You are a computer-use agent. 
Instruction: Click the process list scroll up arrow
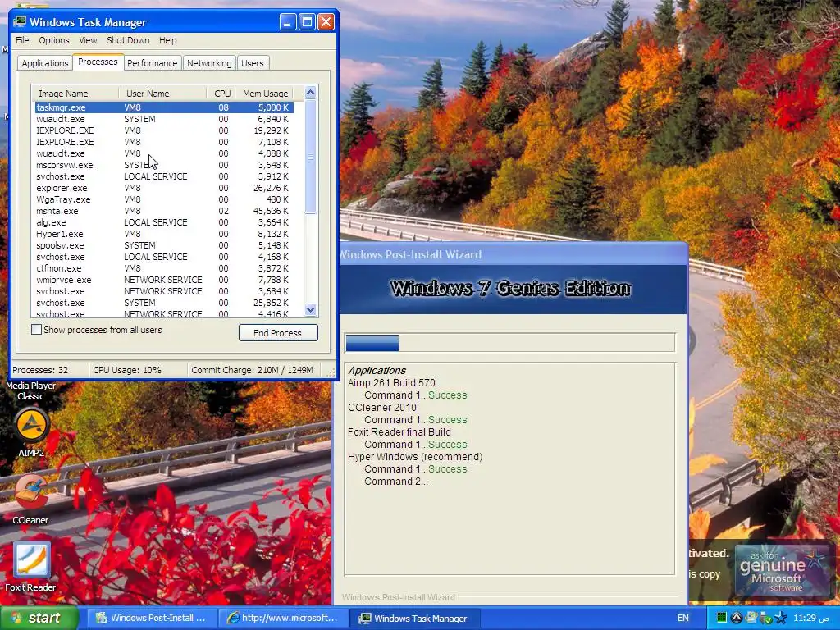(x=311, y=93)
